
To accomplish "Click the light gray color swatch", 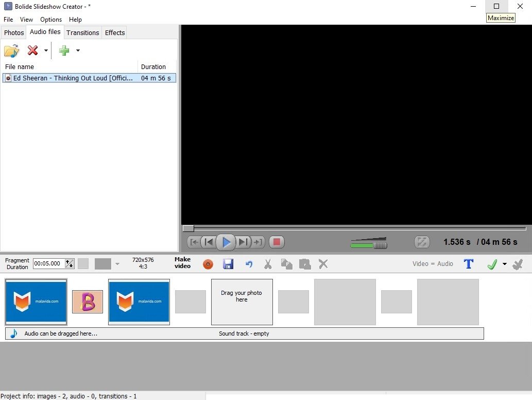I will click(83, 264).
